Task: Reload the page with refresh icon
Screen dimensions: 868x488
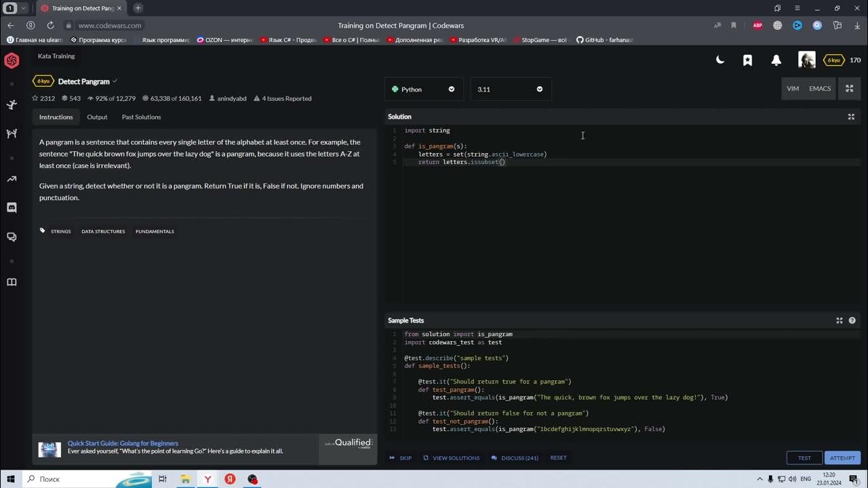Action: [50, 25]
